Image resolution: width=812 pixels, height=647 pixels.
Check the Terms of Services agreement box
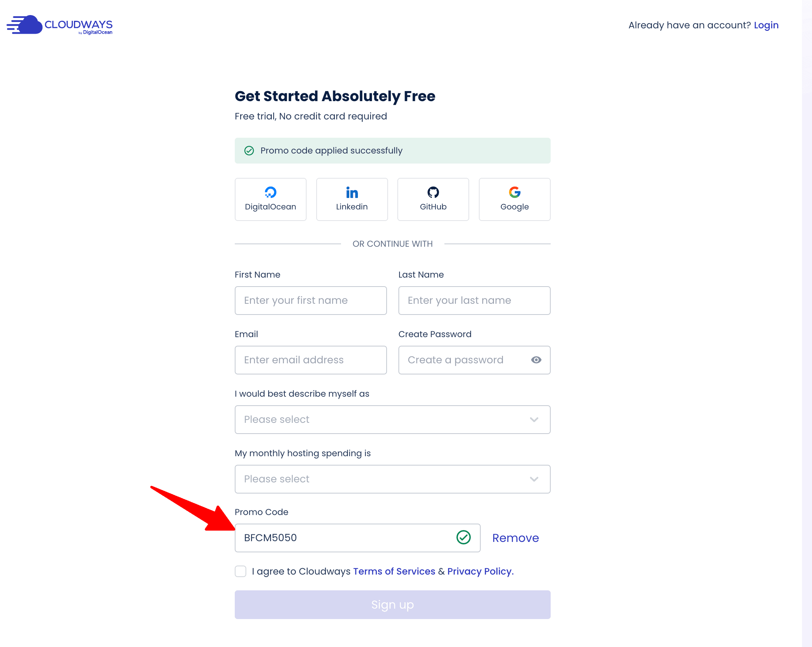point(240,571)
